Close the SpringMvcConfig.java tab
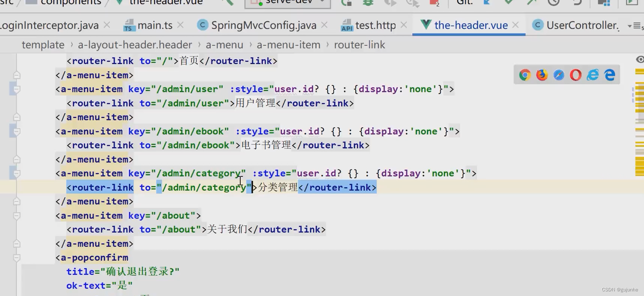 (324, 25)
